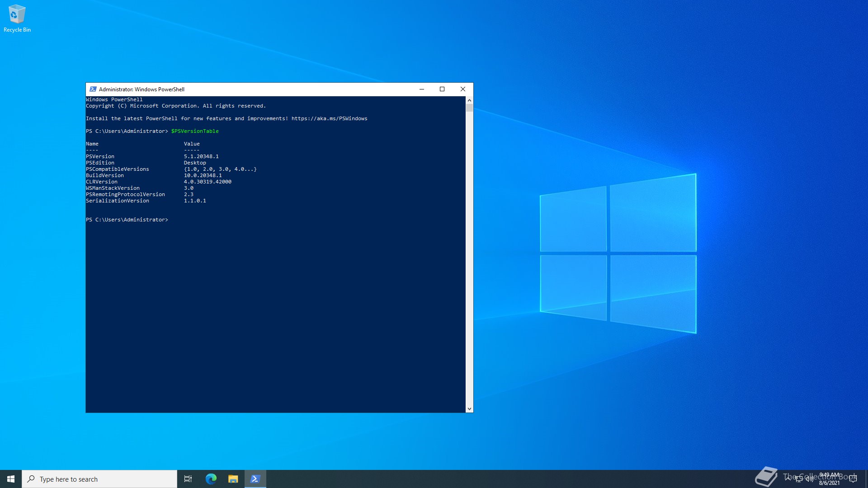The width and height of the screenshot is (868, 488).
Task: Close the Administrator PowerShell window
Action: pos(463,89)
